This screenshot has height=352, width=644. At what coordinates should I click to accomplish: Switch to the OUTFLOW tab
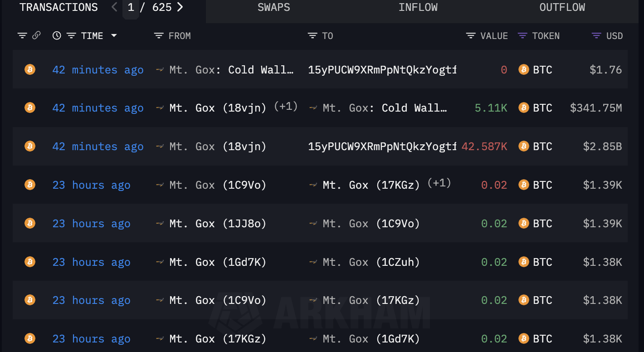tap(562, 7)
